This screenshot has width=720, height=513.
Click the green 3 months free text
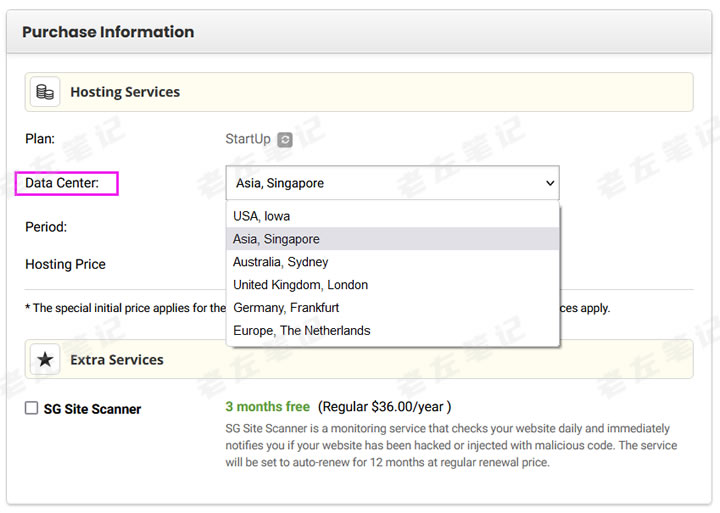(x=268, y=407)
